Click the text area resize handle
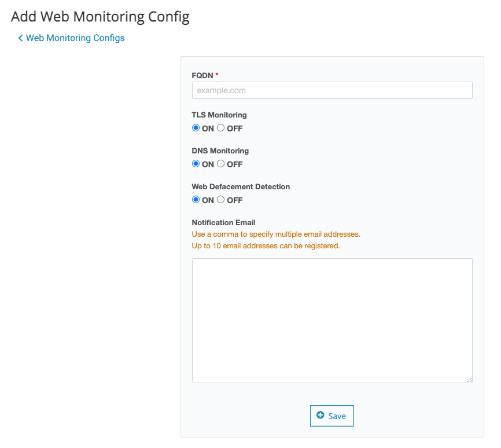501x448 pixels. (469, 380)
